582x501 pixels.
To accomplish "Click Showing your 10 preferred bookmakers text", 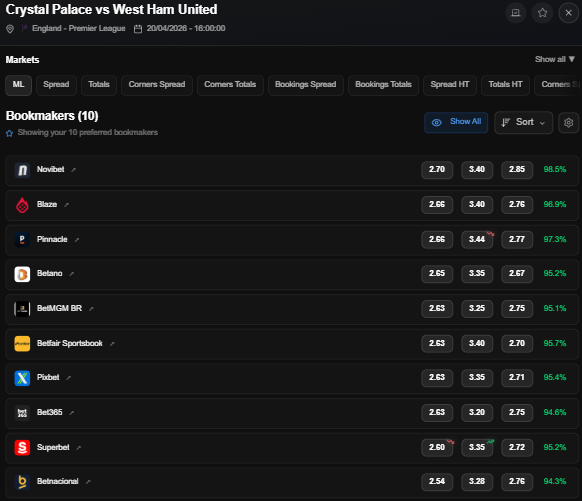I will [88, 132].
